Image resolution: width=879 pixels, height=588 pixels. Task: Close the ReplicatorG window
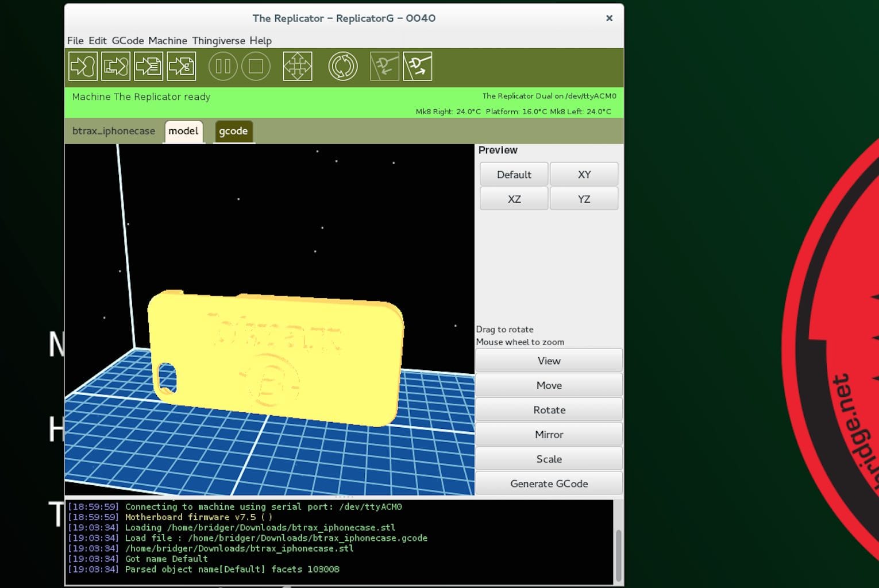click(609, 18)
